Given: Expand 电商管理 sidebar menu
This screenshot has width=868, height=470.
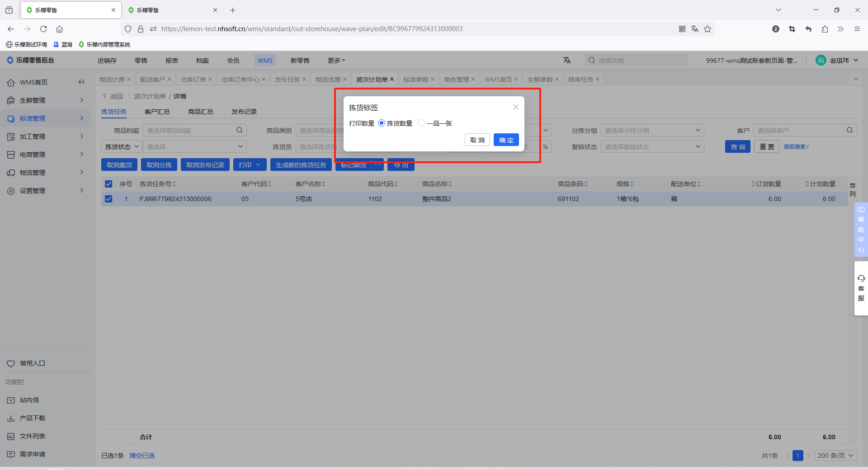Looking at the screenshot, I should point(45,155).
